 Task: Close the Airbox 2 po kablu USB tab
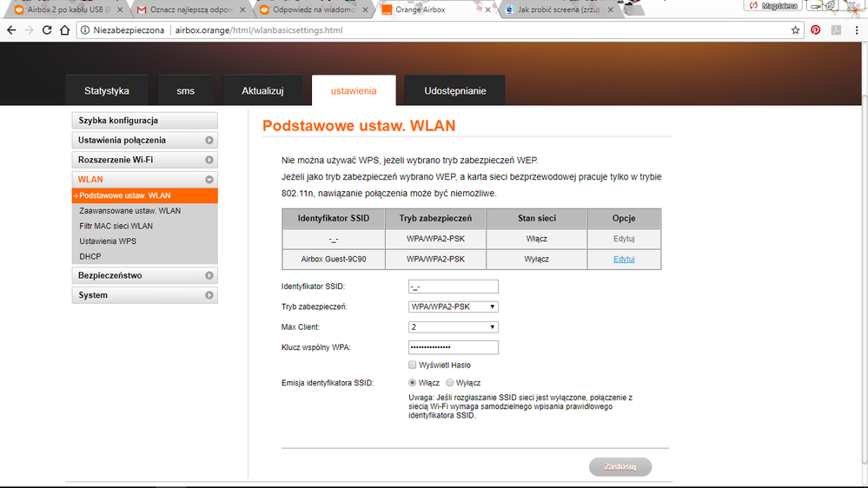tap(120, 10)
